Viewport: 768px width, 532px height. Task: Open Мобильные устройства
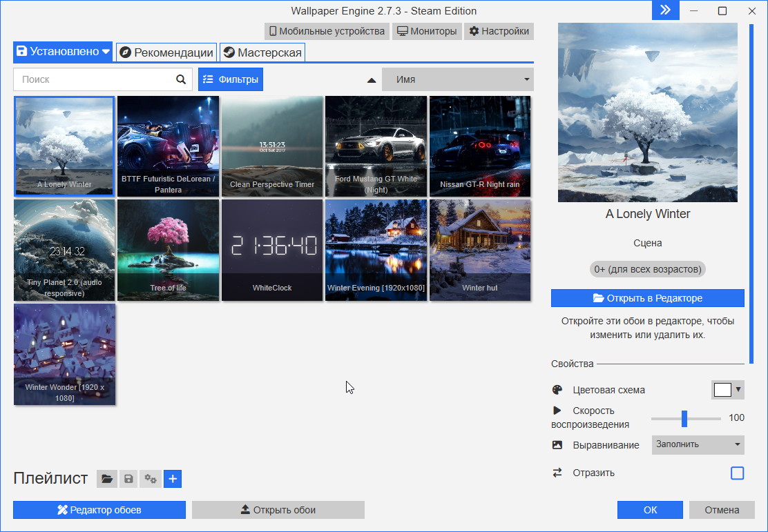pos(327,31)
